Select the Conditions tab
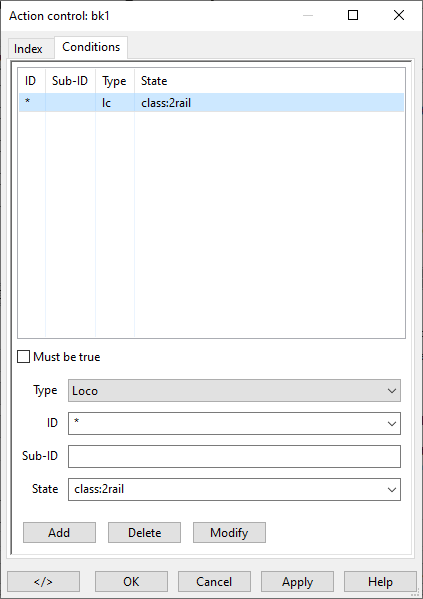Screen dimensions: 423x599 click(91, 47)
